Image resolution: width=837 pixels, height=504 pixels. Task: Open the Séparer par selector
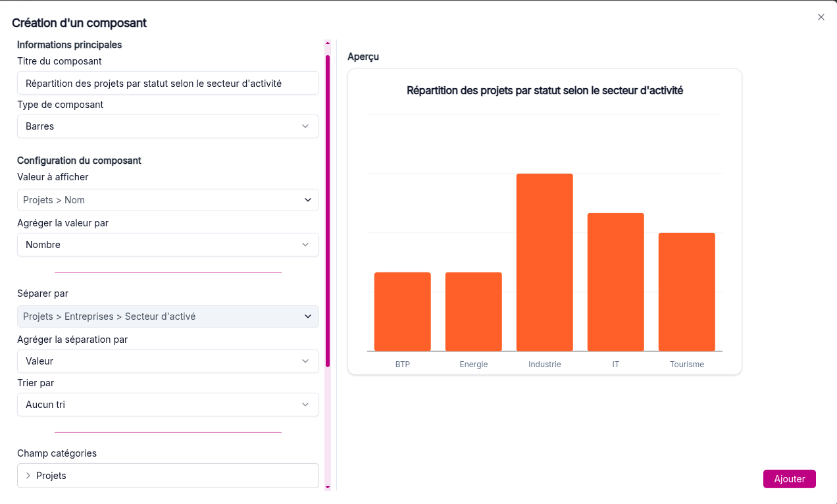pos(168,316)
